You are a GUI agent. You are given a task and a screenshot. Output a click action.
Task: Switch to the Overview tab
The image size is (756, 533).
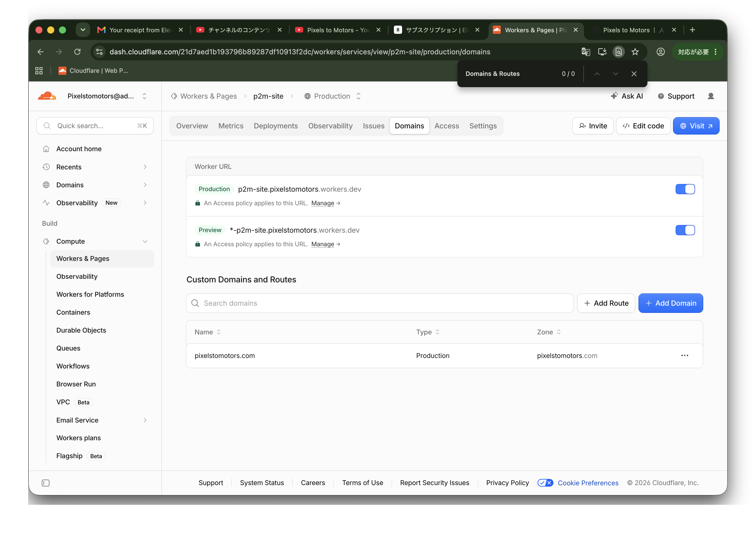point(192,126)
